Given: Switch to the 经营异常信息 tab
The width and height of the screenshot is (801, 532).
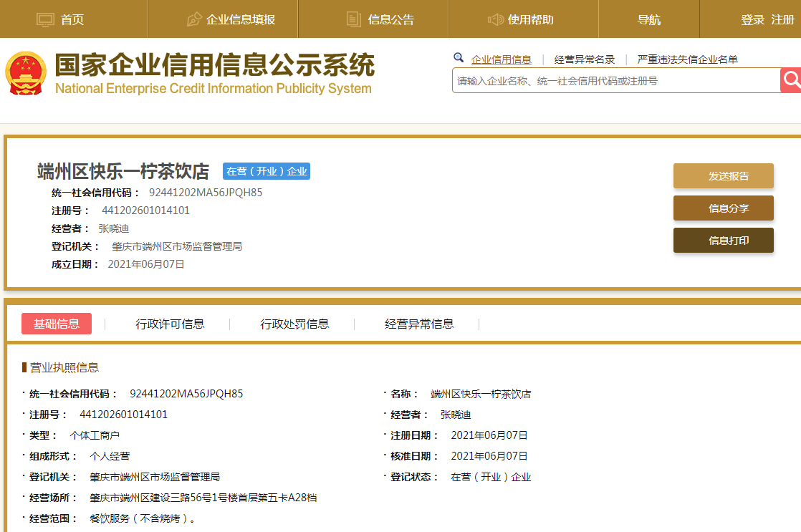Looking at the screenshot, I should tap(419, 324).
